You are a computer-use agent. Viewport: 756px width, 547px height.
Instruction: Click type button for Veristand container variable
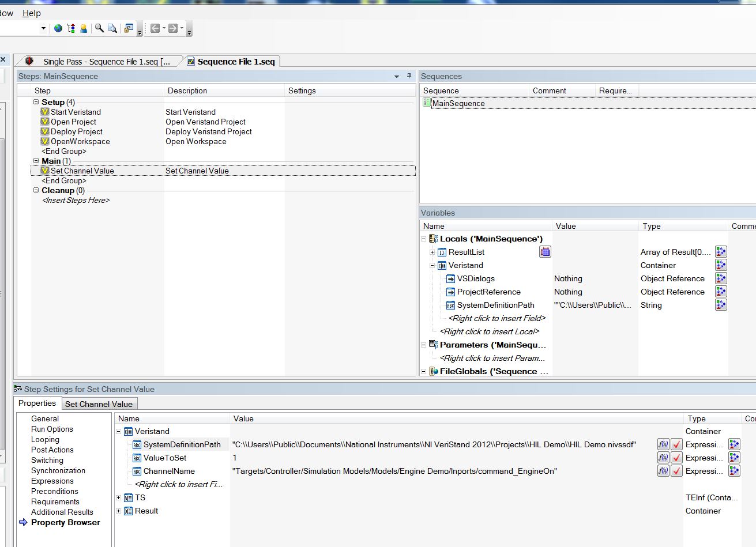[x=721, y=265]
